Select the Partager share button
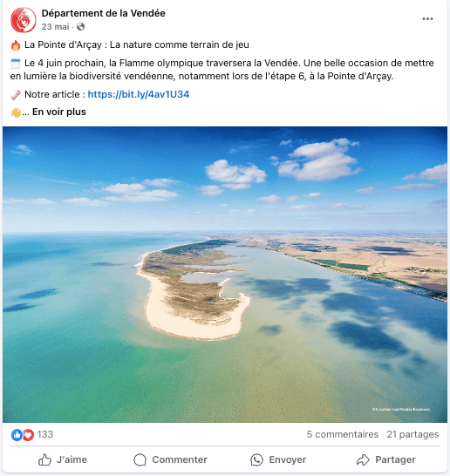The width and height of the screenshot is (450, 476). pos(386,459)
